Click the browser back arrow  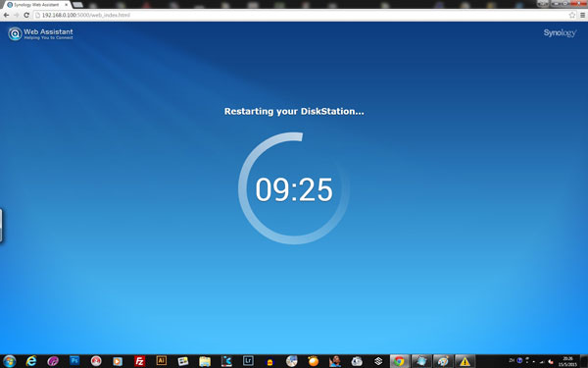pyautogui.click(x=6, y=15)
